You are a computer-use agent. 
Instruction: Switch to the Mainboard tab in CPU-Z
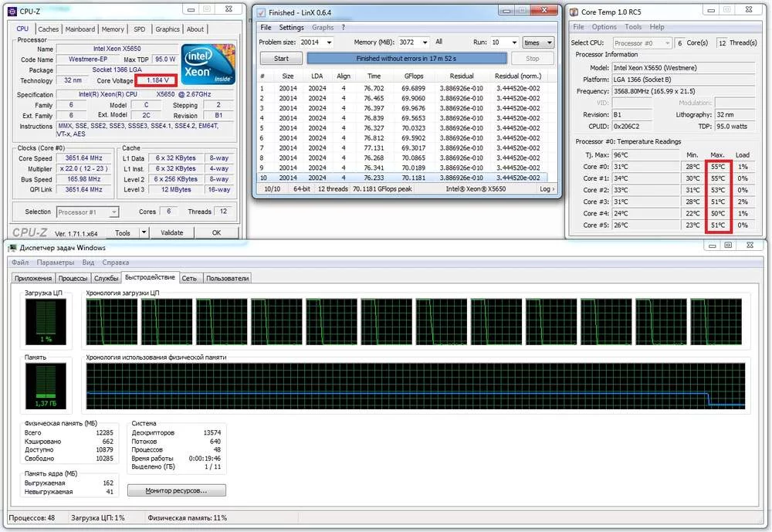click(x=80, y=29)
